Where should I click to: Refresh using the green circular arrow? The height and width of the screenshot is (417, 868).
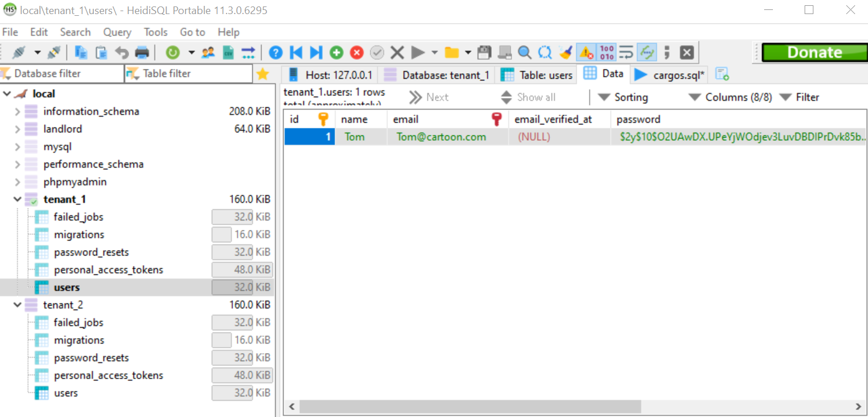(173, 53)
